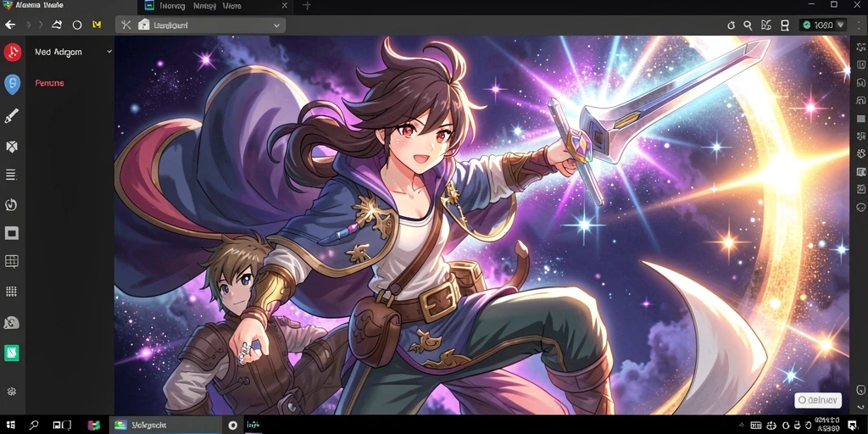This screenshot has height=434, width=868.
Task: Click the white button at the image's bottom right
Action: (x=818, y=400)
